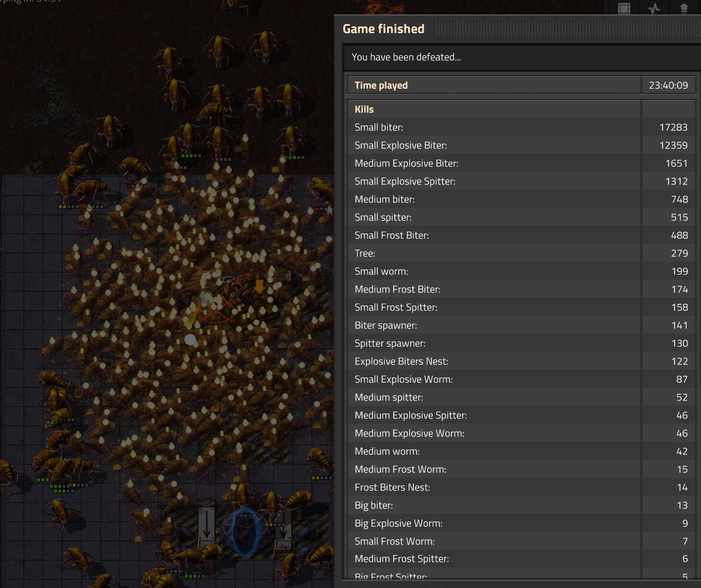
Task: Click the kill count 748
Action: pyautogui.click(x=679, y=199)
